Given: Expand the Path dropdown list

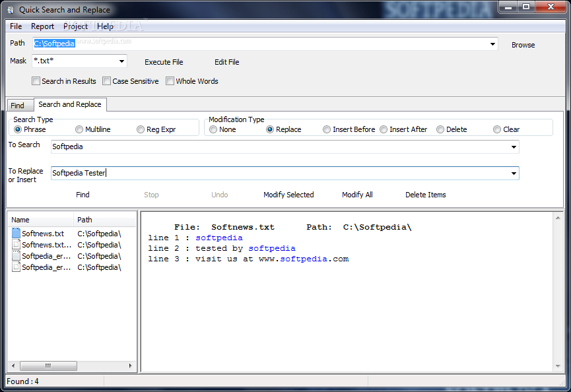Looking at the screenshot, I should tap(492, 44).
